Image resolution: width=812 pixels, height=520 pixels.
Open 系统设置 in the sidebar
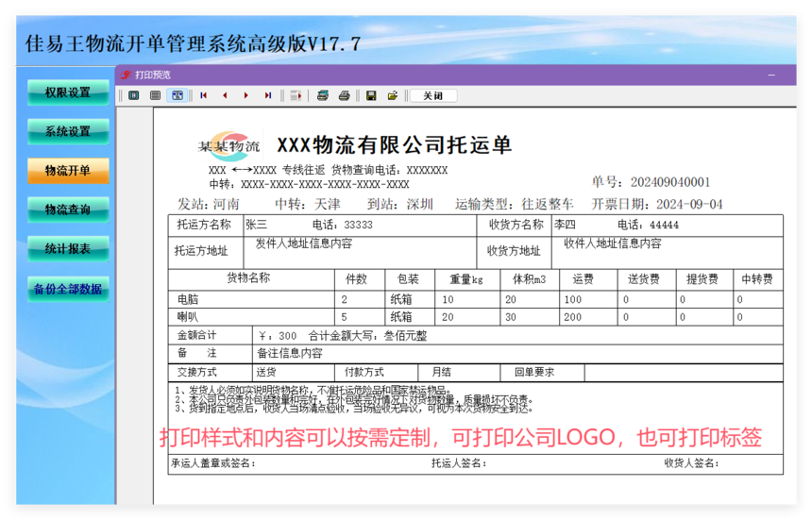point(68,131)
